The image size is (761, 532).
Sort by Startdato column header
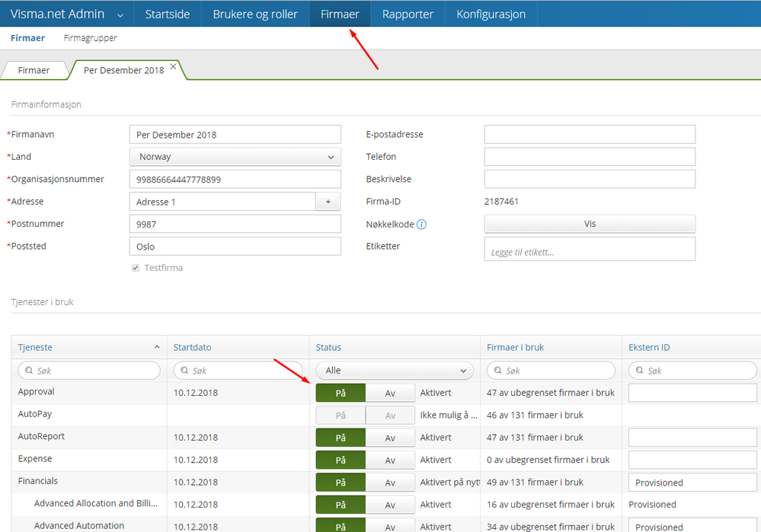pos(192,347)
